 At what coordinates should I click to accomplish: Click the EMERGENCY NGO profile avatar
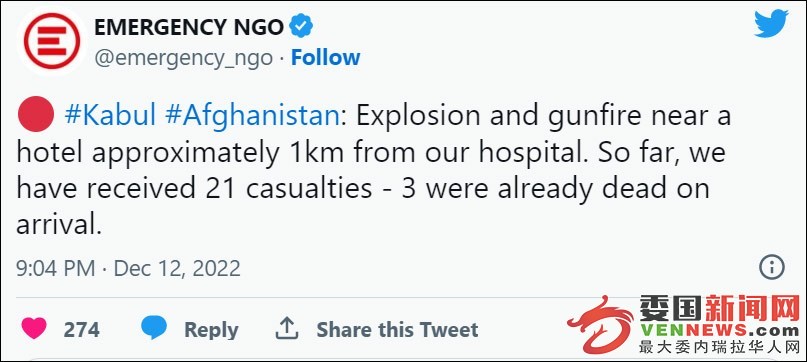52,40
